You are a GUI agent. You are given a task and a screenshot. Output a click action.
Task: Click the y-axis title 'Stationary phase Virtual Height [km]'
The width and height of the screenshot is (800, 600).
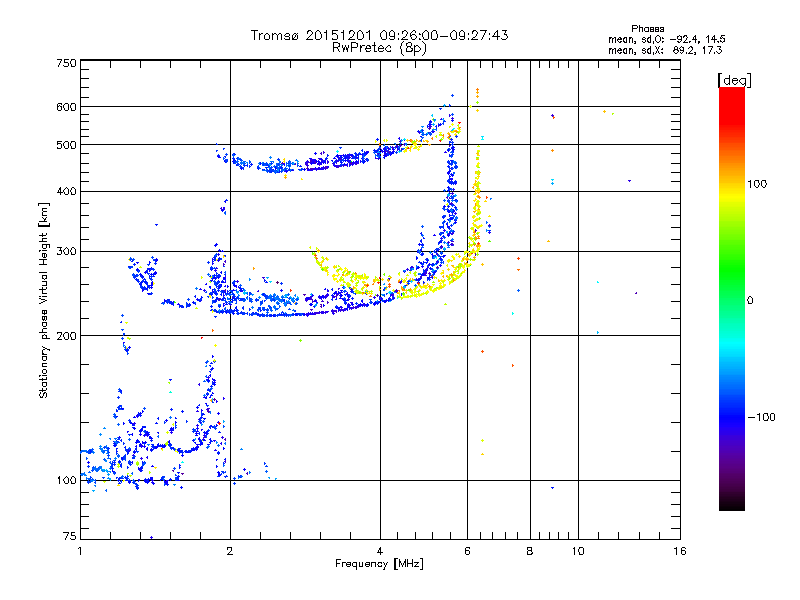pyautogui.click(x=44, y=300)
